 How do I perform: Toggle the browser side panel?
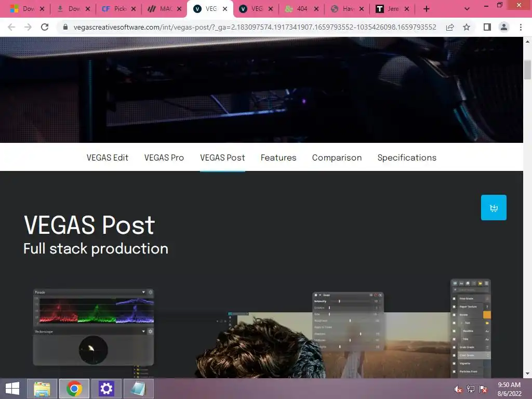(487, 27)
